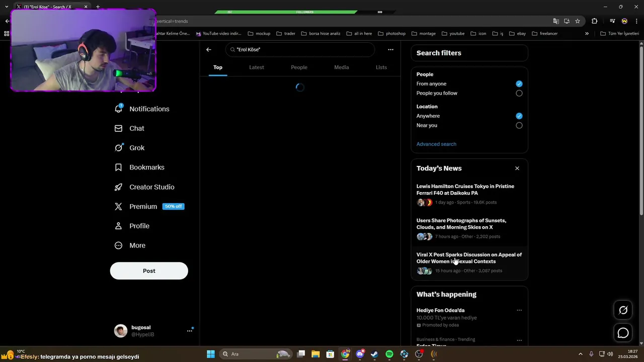Open the photoshop bookmarks folder
The height and width of the screenshot is (362, 644).
pos(391,34)
